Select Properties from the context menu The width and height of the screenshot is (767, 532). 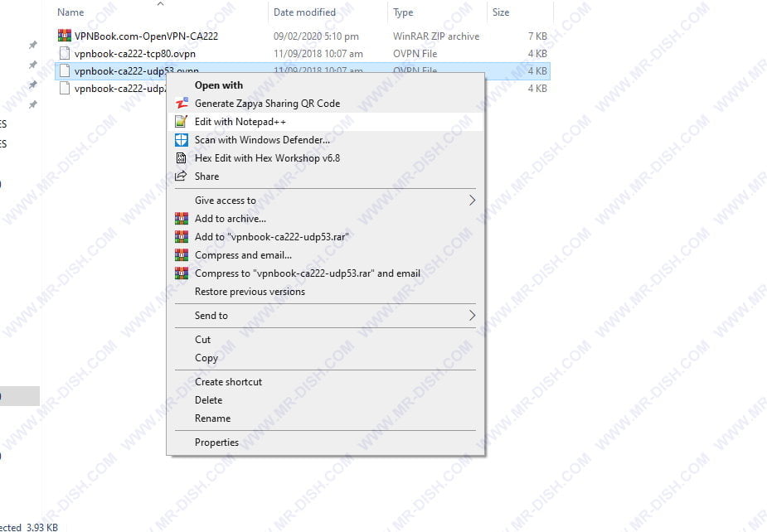[x=217, y=442]
